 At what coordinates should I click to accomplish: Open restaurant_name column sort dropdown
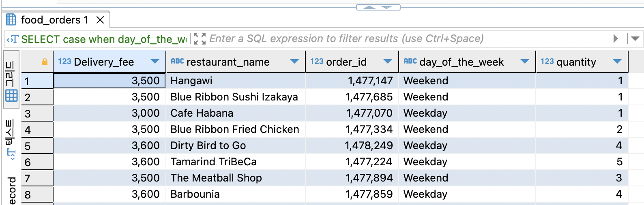[294, 62]
